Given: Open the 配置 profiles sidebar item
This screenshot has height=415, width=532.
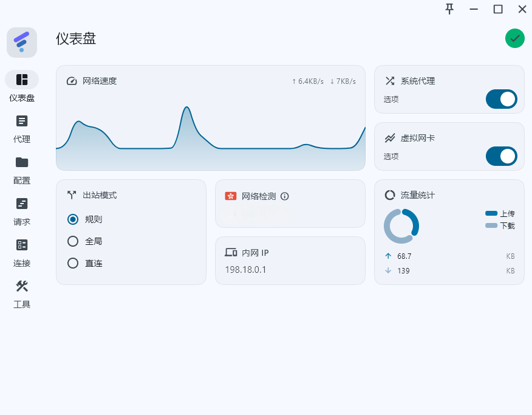Looking at the screenshot, I should tap(22, 171).
